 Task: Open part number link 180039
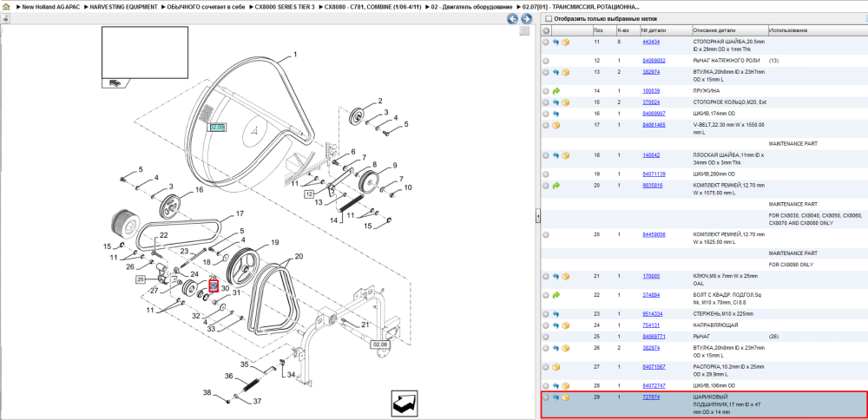[x=651, y=91]
